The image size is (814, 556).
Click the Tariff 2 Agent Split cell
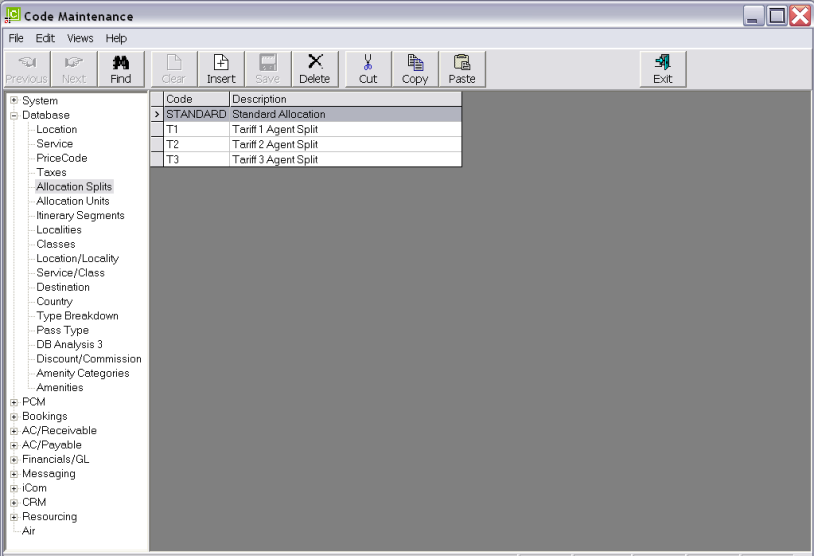coord(345,144)
